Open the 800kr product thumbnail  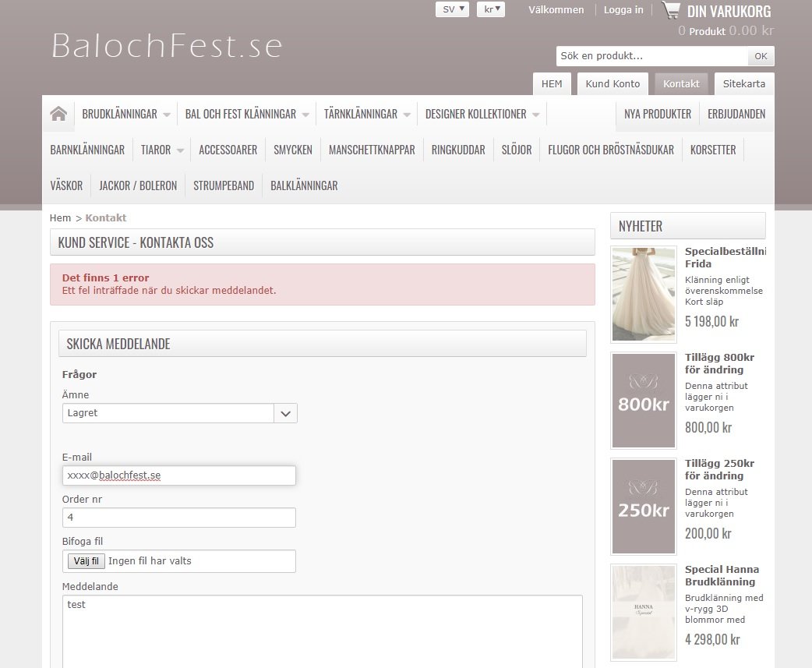[x=644, y=401]
